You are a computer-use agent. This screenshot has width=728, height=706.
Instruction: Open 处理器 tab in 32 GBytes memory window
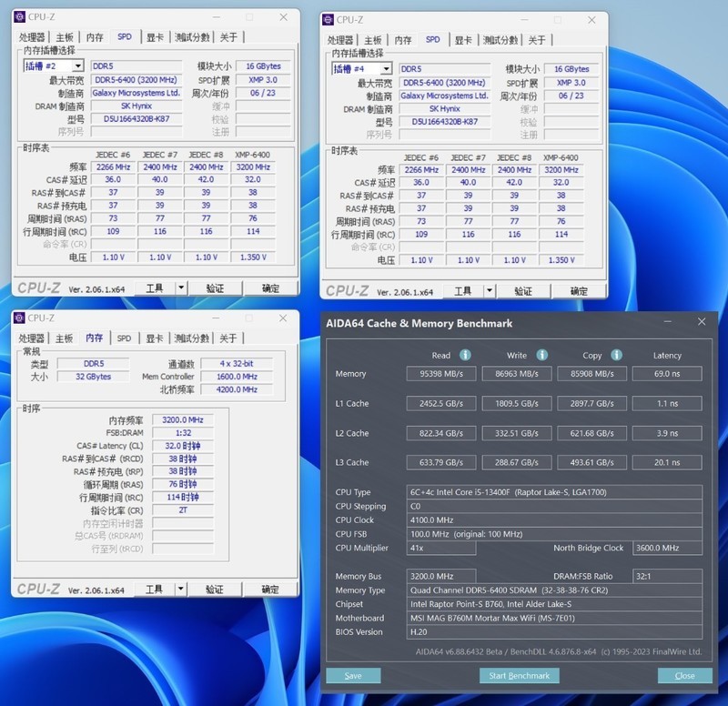pyautogui.click(x=33, y=338)
